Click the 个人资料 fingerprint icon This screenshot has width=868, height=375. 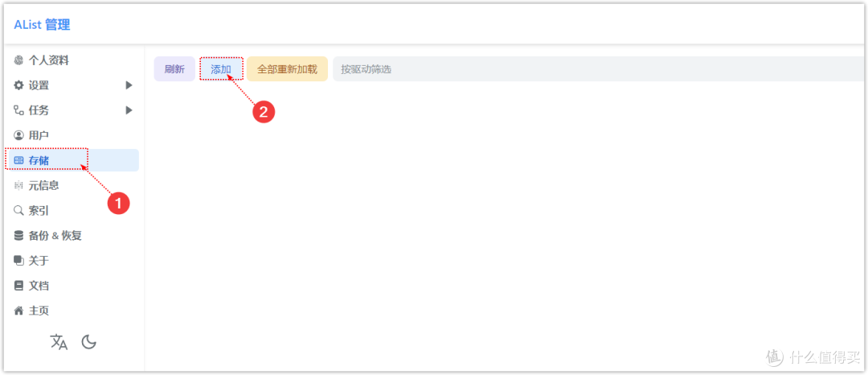(18, 60)
